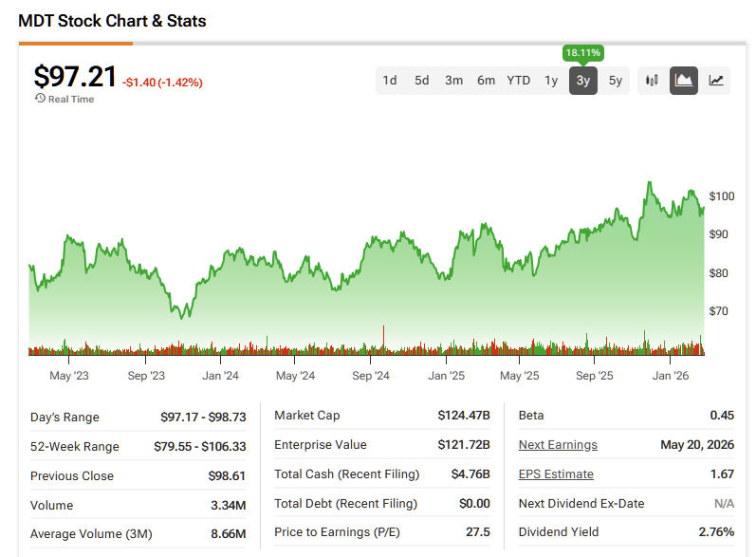Screen dimensions: 756x557
Task: Click the Average Volume (3M) label
Action: (91, 534)
